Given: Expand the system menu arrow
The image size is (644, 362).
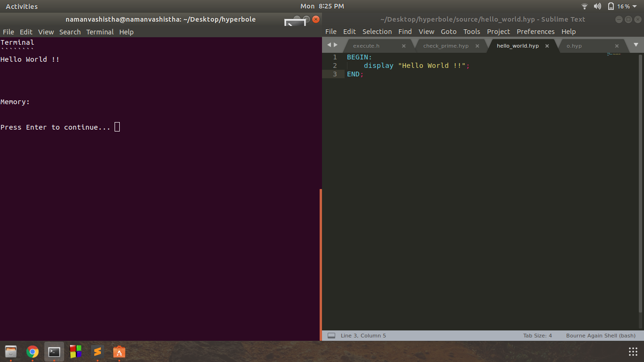Looking at the screenshot, I should [635, 6].
